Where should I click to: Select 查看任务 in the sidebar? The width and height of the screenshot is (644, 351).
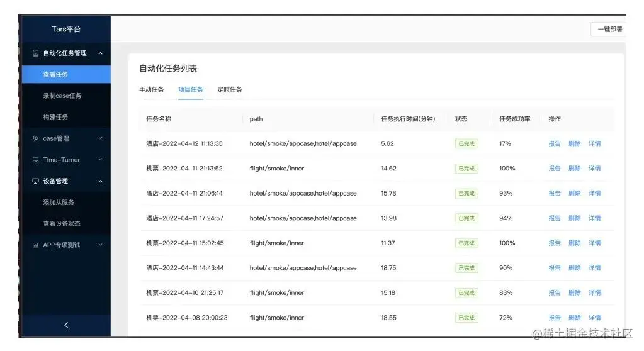coord(66,74)
